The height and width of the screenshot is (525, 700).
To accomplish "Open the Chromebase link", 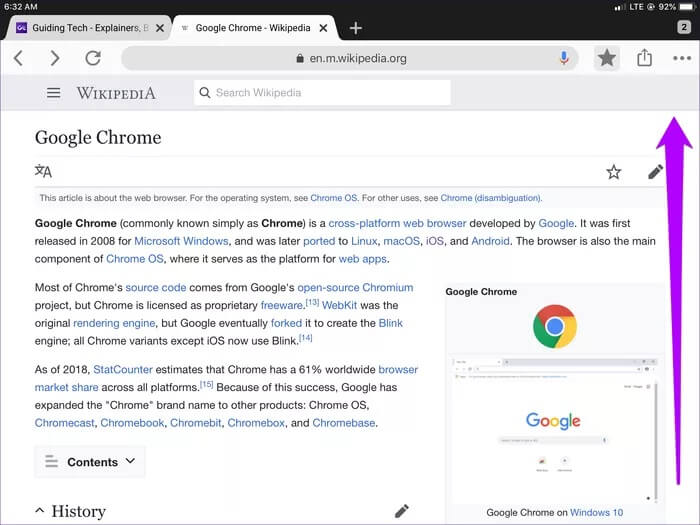I will [344, 423].
